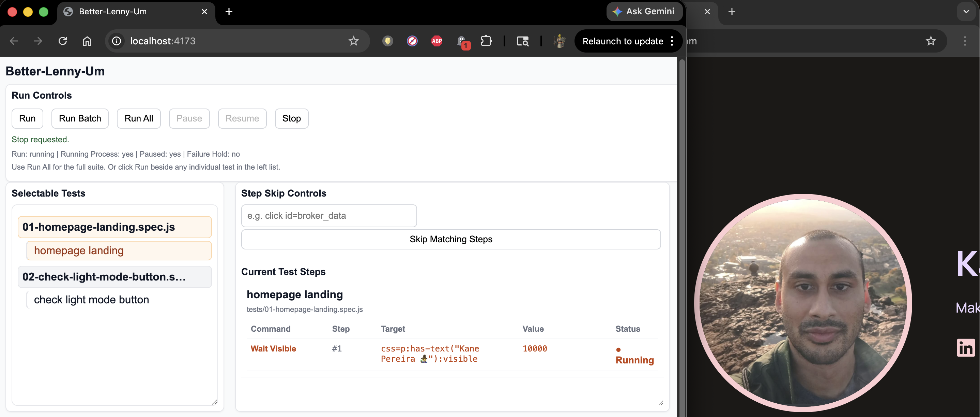This screenshot has height=417, width=980.
Task: Select the check light mode button test
Action: [x=91, y=300]
